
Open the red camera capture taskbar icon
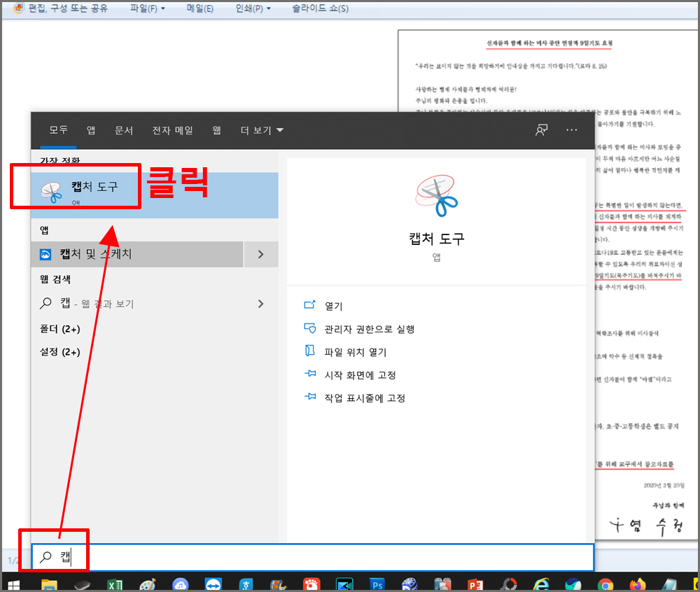pyautogui.click(x=311, y=584)
